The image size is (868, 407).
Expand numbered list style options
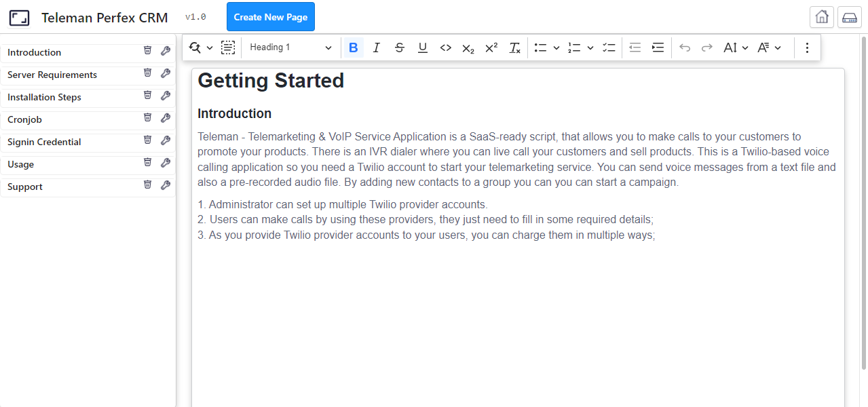coord(590,47)
